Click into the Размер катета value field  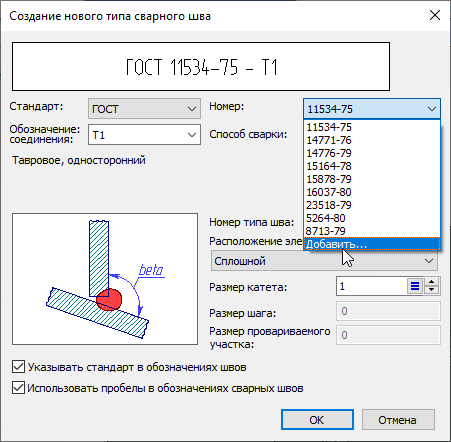371,286
